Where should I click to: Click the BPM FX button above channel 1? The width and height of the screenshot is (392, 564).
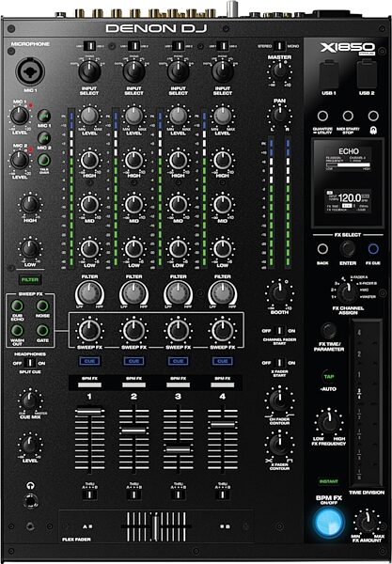[89, 384]
